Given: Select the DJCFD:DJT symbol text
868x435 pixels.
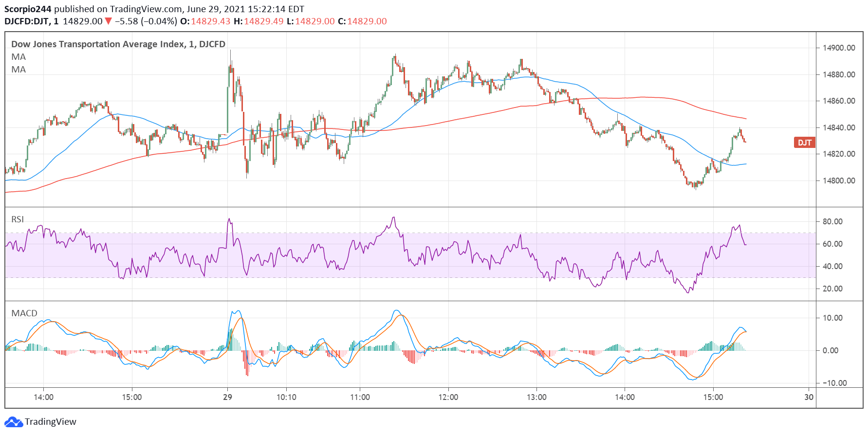Looking at the screenshot, I should click(27, 21).
